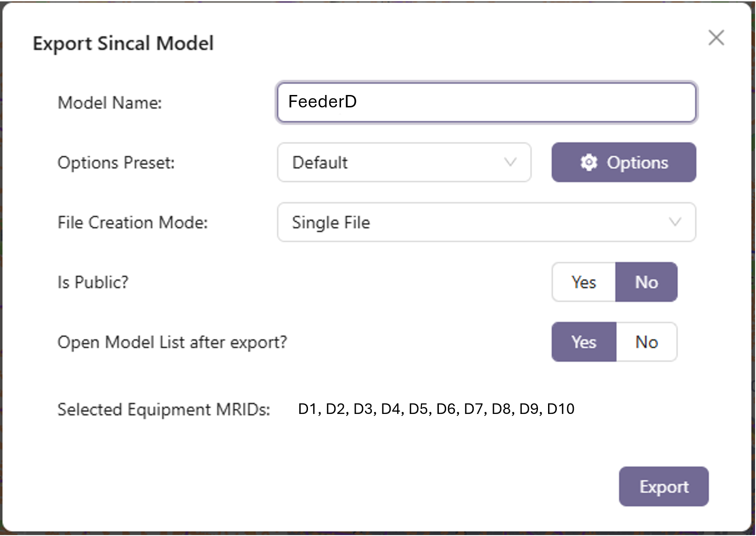Click the Options button text
Viewport: 756px width, 536px height.
tap(637, 162)
